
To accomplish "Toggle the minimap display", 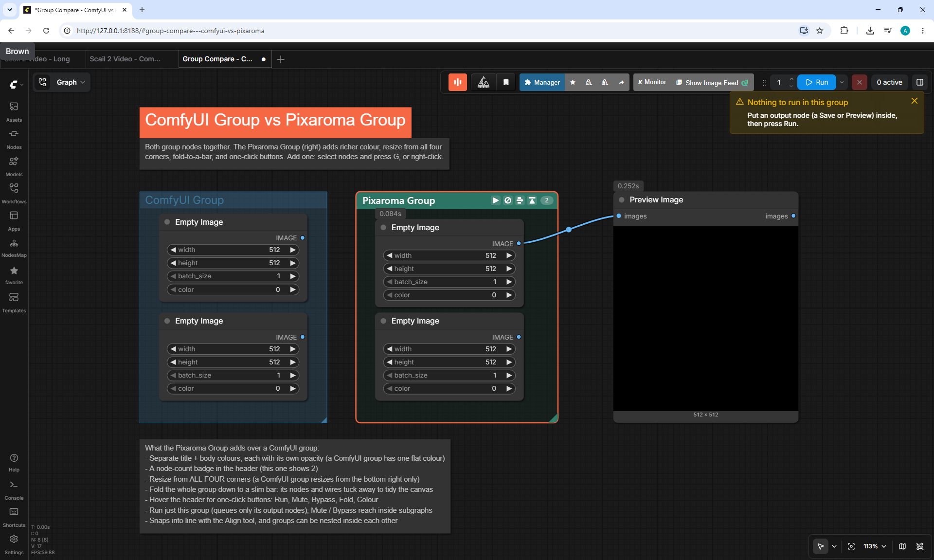I will (902, 546).
